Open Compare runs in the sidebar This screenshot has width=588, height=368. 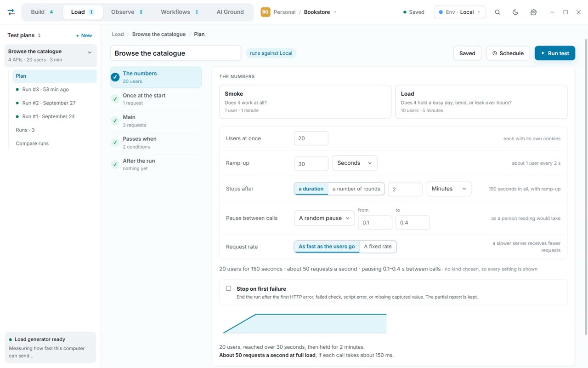[55, 144]
